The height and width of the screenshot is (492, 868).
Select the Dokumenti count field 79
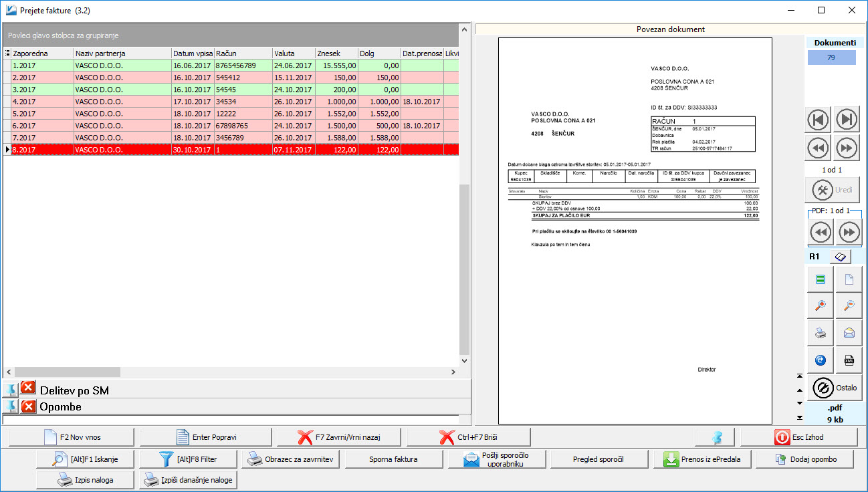pyautogui.click(x=831, y=57)
